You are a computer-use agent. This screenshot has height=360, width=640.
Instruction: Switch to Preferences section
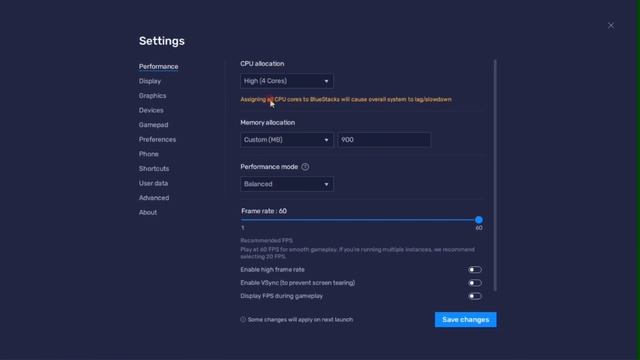157,140
